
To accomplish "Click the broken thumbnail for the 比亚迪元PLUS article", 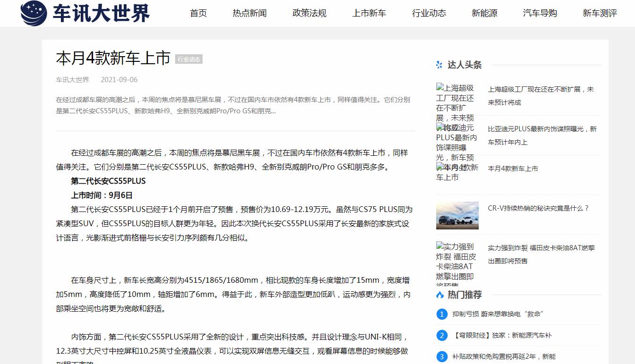I will click(457, 142).
